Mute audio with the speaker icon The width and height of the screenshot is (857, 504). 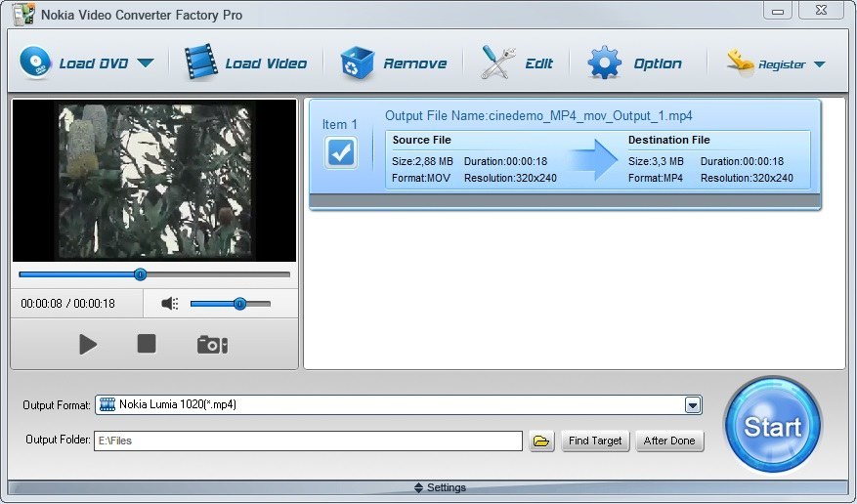point(170,303)
